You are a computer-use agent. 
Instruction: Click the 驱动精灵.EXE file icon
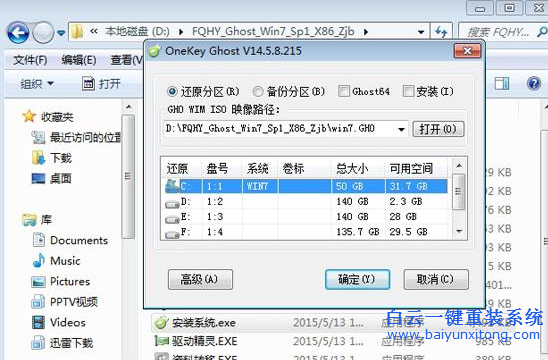pos(161,341)
